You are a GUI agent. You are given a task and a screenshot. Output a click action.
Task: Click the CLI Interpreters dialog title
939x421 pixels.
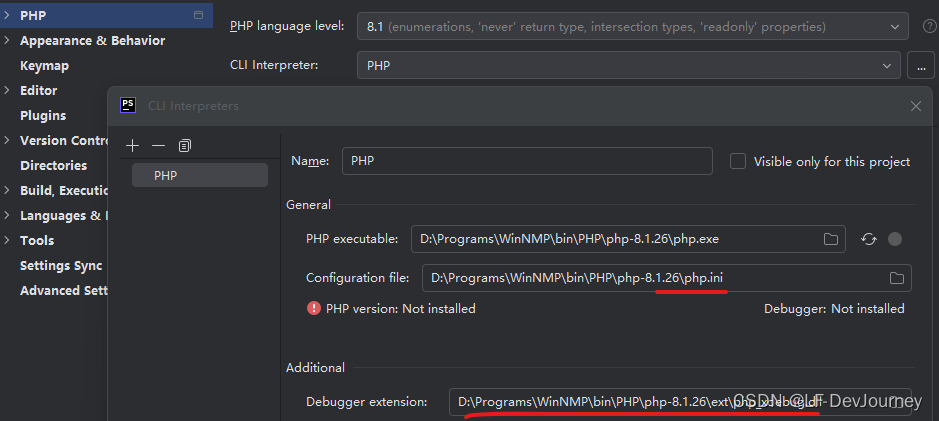tap(193, 106)
